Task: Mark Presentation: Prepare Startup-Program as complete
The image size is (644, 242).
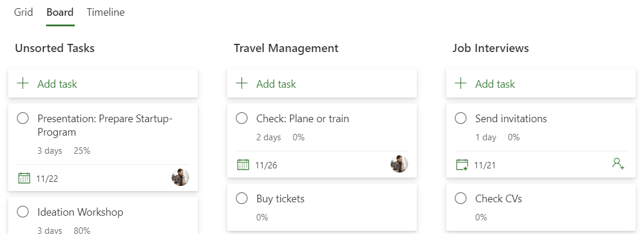Action: point(23,118)
